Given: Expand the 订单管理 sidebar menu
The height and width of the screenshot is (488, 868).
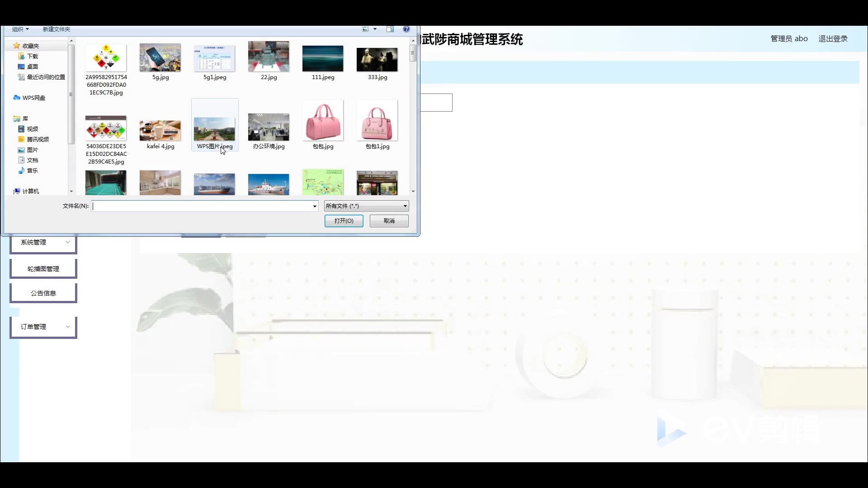Looking at the screenshot, I should (x=43, y=327).
